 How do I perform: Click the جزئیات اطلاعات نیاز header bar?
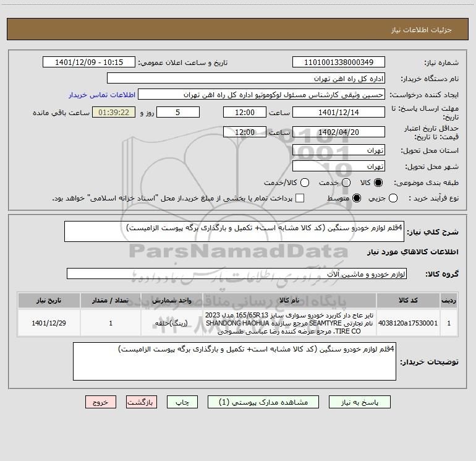click(238, 29)
